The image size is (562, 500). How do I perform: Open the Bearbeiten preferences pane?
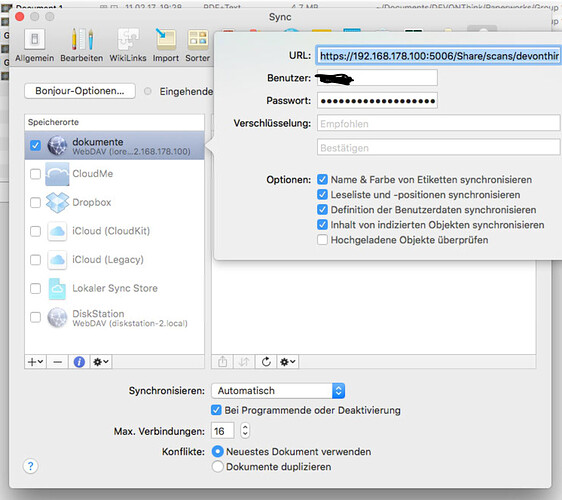(x=81, y=46)
